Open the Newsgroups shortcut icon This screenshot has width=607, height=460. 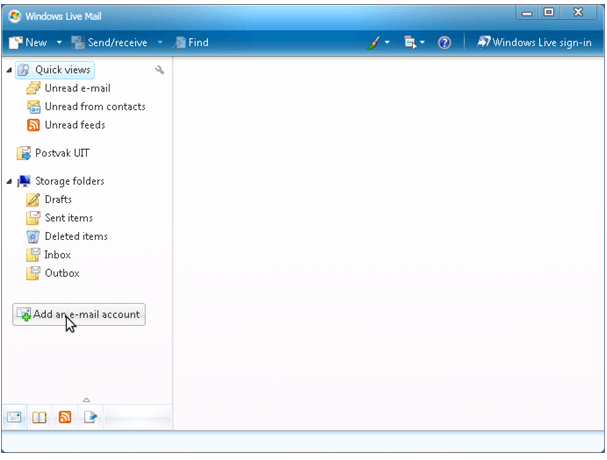coord(90,417)
